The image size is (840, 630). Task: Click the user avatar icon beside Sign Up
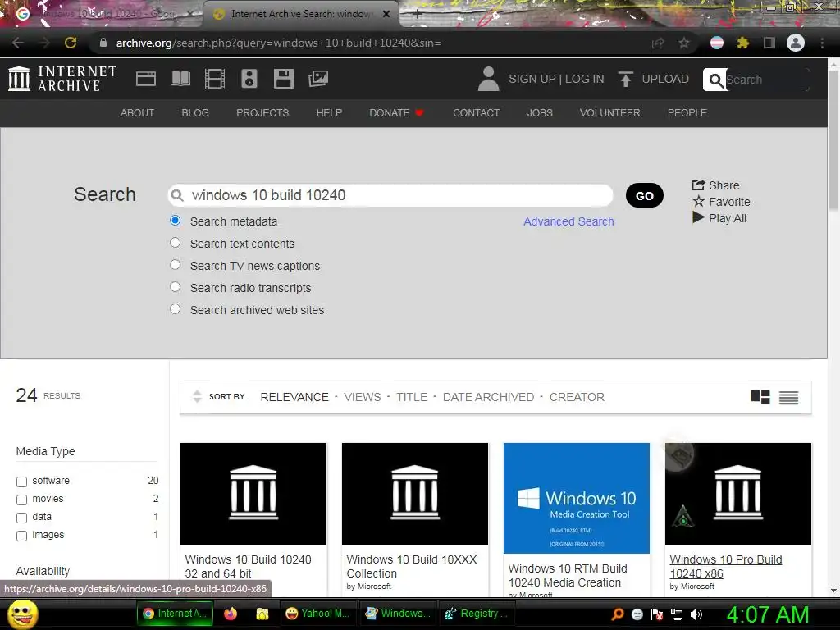click(x=488, y=79)
